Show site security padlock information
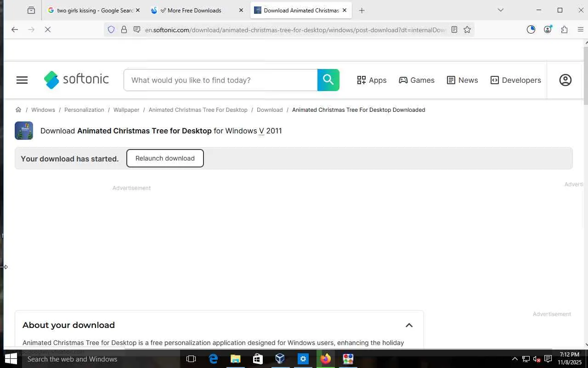Viewport: 588px width, 368px height. (x=124, y=29)
